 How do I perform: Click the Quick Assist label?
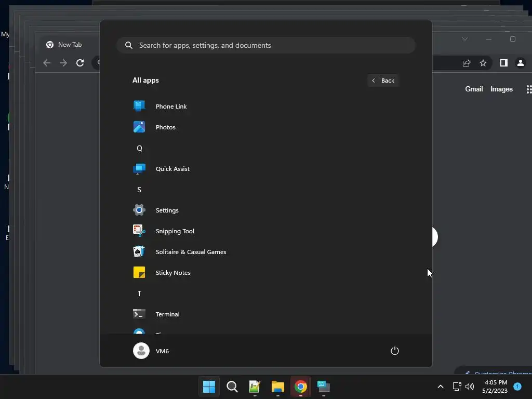tap(172, 169)
